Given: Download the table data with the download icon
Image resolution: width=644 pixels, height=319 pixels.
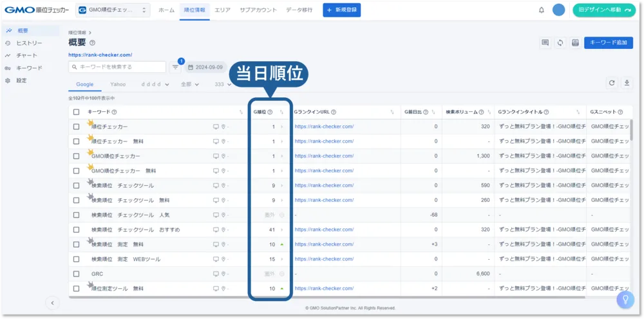Looking at the screenshot, I should pos(627,83).
